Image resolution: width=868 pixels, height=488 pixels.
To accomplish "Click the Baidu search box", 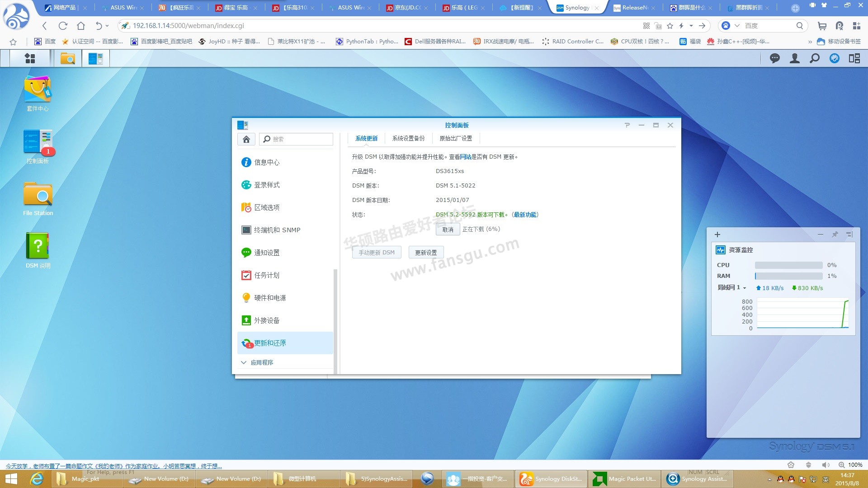I will click(769, 26).
